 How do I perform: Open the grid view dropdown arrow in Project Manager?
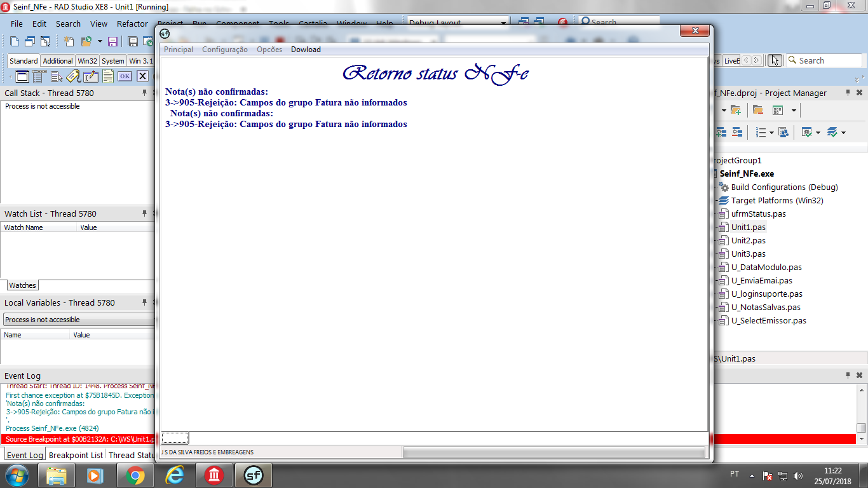click(794, 111)
